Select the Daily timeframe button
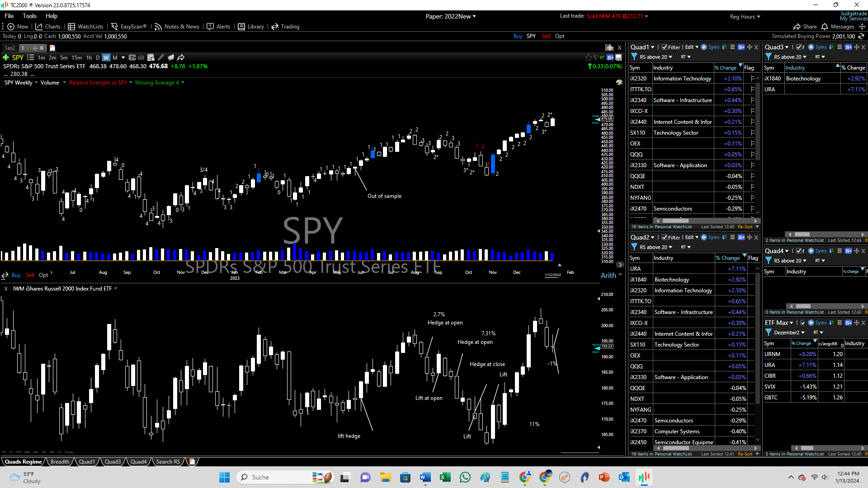Viewport: 868px width, 488px height. click(x=98, y=57)
